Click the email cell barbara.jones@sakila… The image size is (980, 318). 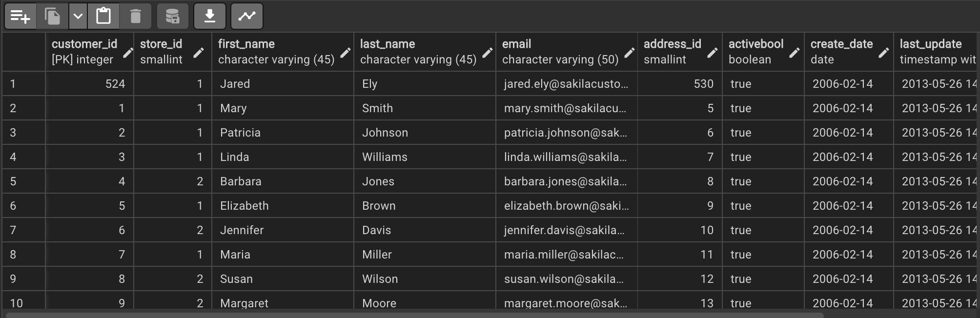(x=567, y=181)
